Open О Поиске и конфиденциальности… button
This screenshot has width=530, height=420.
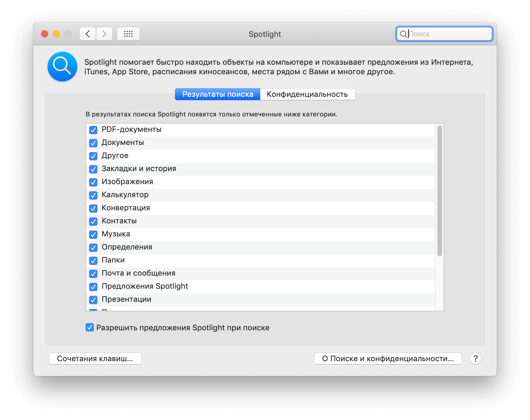tap(388, 359)
